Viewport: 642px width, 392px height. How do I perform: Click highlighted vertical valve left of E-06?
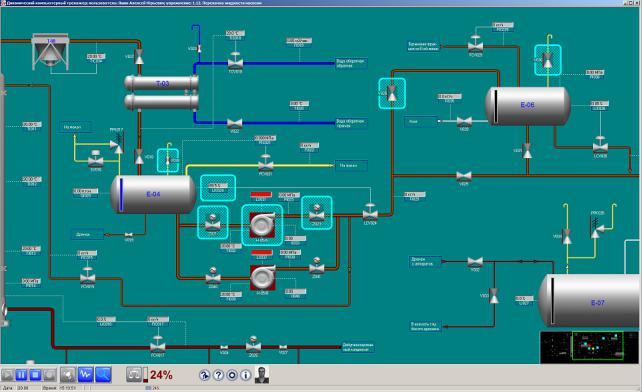(392, 93)
